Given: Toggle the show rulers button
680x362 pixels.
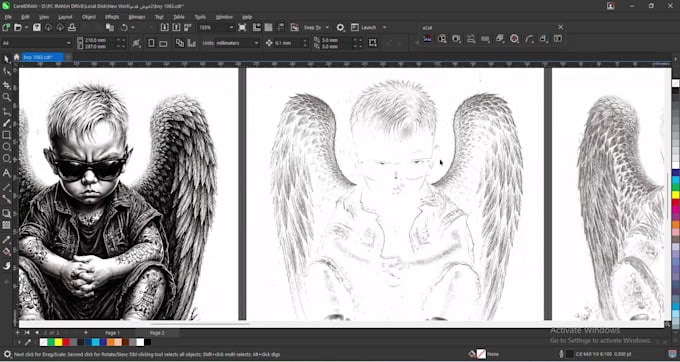Looking at the screenshot, I should point(257,27).
